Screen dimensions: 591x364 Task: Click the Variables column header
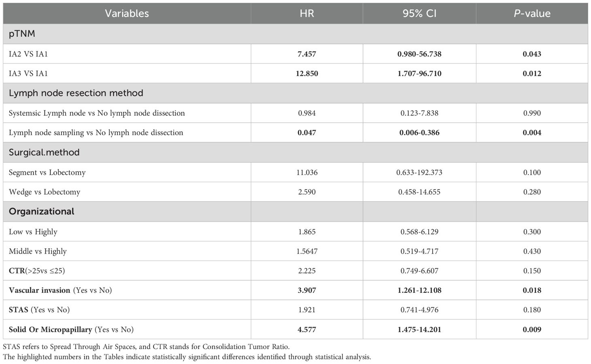coord(127,13)
